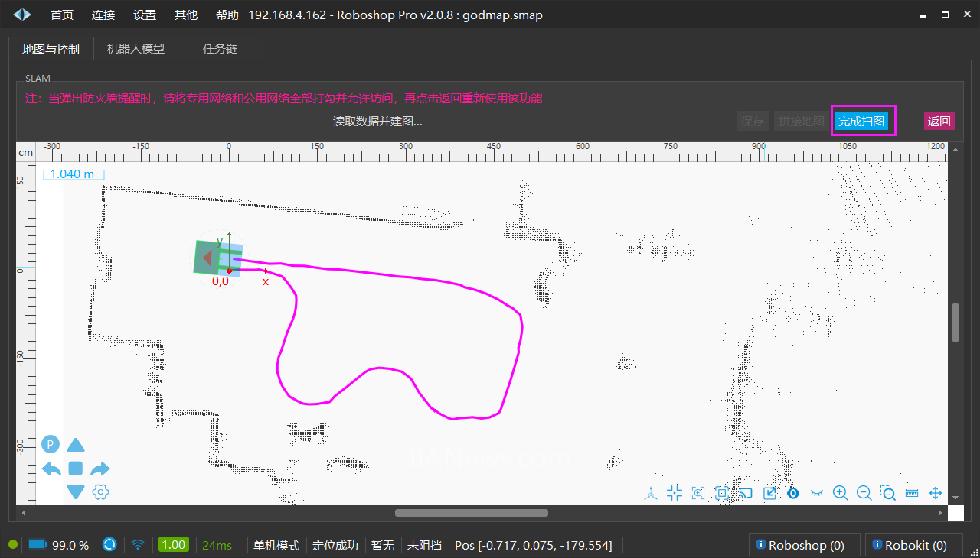This screenshot has height=558, width=980.
Task: Click the zoom in magnifier icon
Action: (840, 493)
